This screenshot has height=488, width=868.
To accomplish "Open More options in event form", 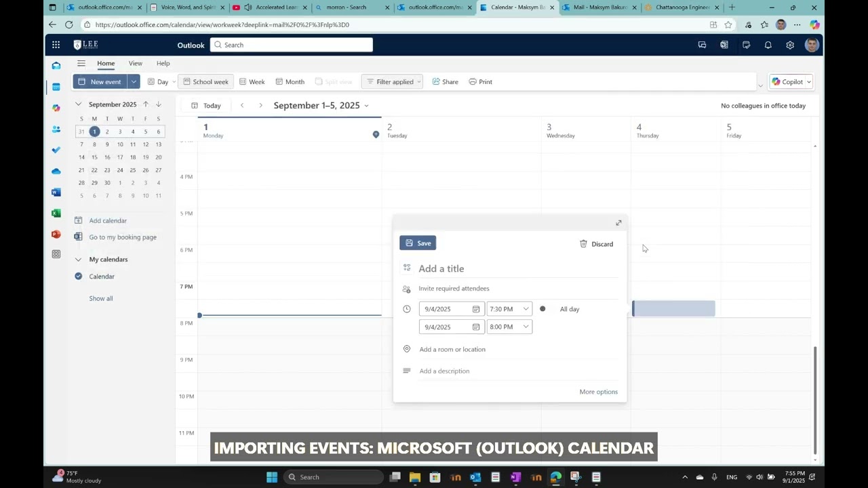I will (x=599, y=392).
